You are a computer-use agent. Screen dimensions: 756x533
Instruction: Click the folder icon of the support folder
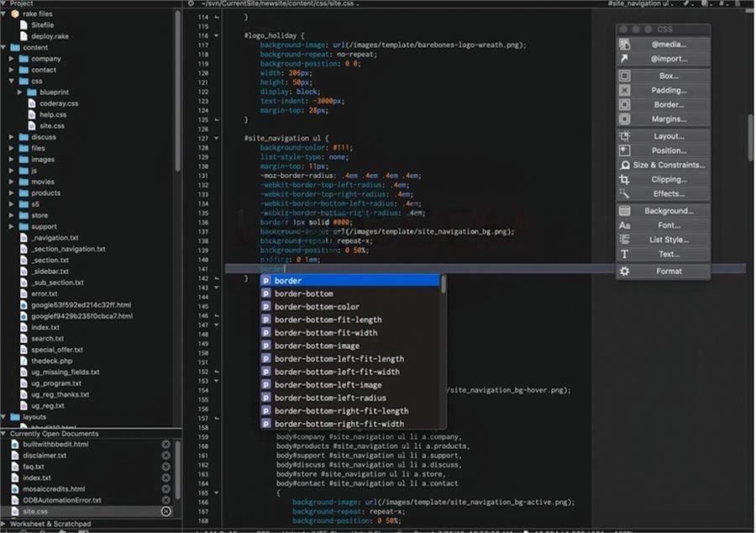coord(24,227)
